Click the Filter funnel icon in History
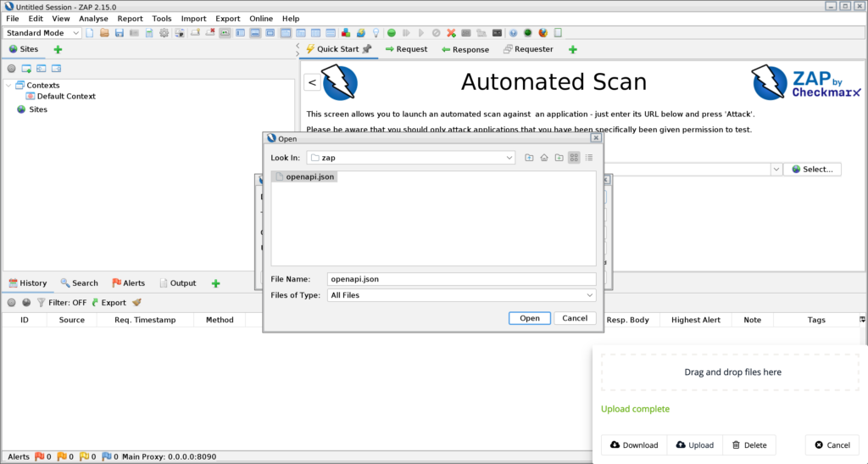Screen dimensions: 868x464 point(41,302)
